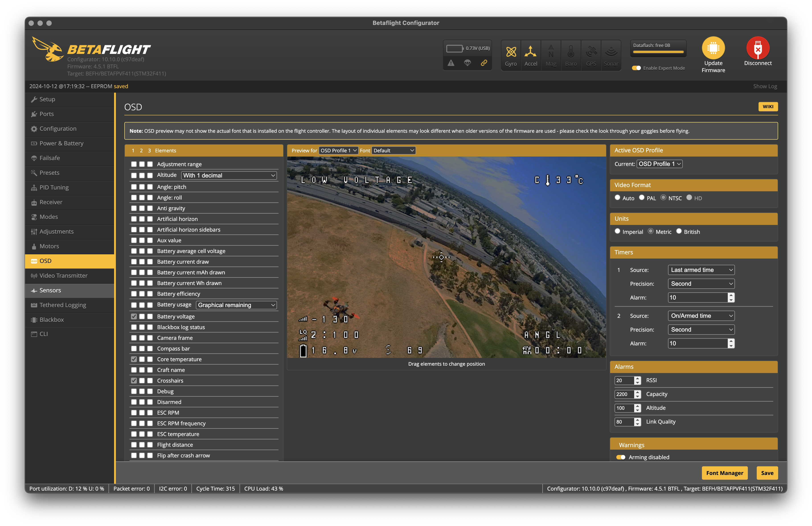This screenshot has width=812, height=526.
Task: Open the WIKI link button
Action: (768, 107)
